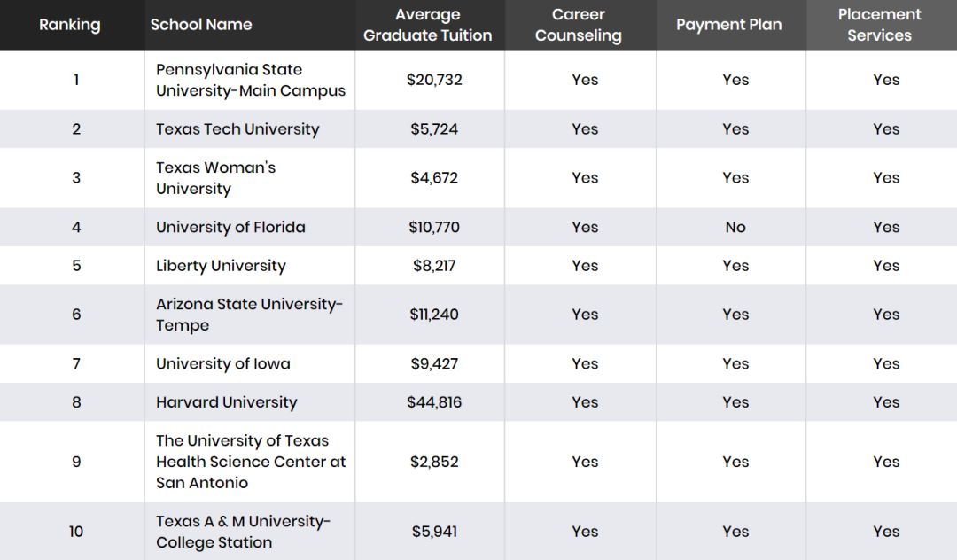Select Texas Woman's University school name
The height and width of the screenshot is (560, 957).
pos(216,178)
